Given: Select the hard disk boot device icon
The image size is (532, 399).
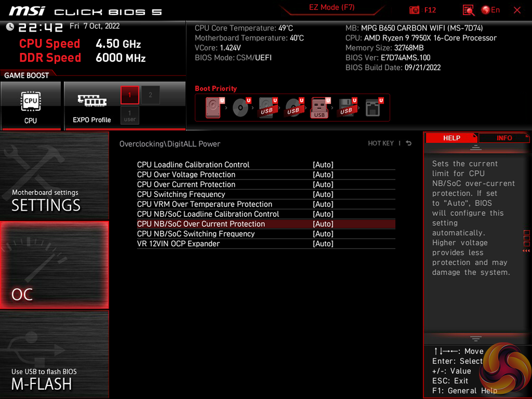Looking at the screenshot, I should point(214,108).
